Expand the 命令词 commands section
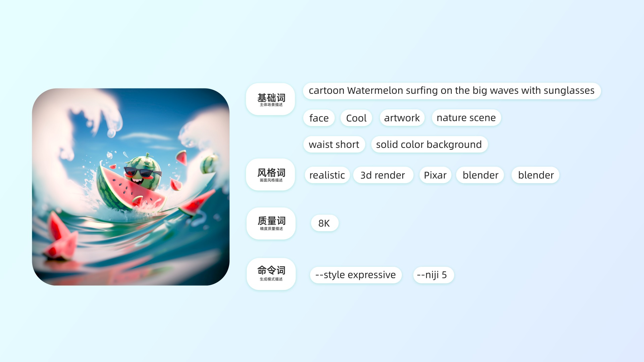Viewport: 644px width, 362px height. click(x=271, y=275)
